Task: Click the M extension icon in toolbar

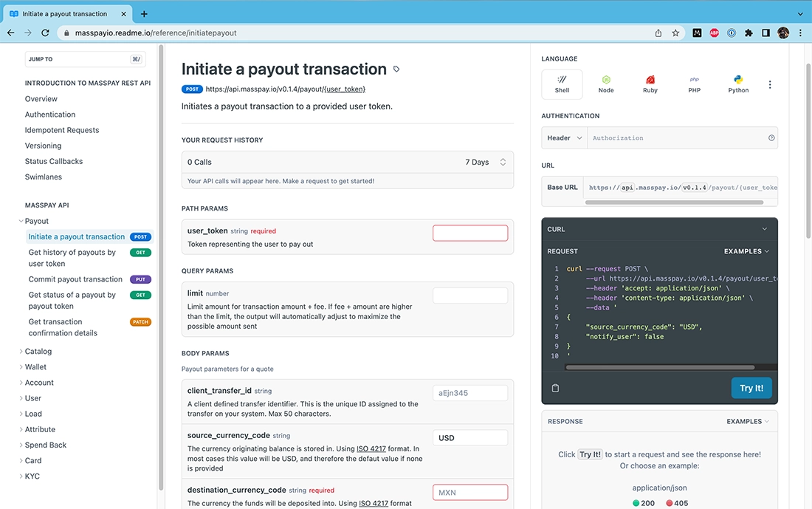Action: coord(697,33)
